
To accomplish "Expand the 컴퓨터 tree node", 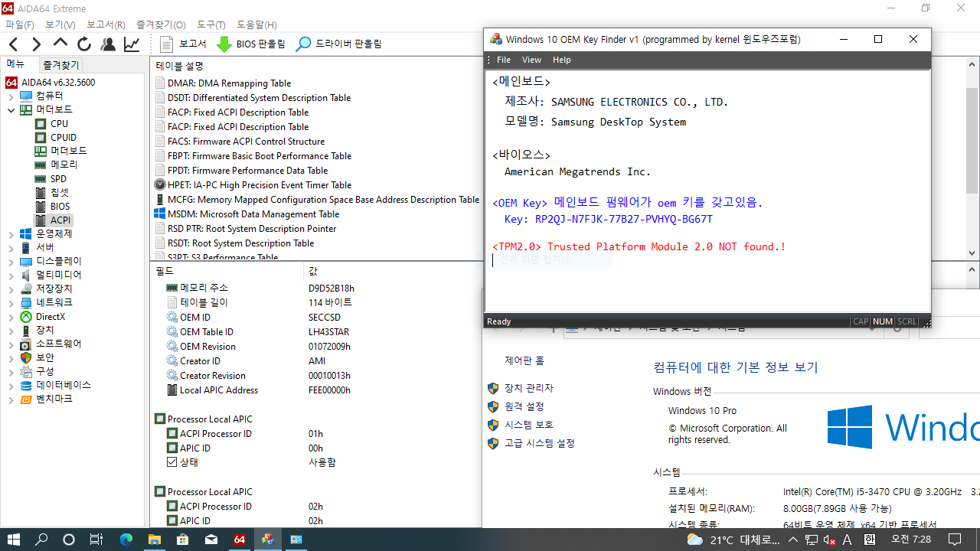I will pos(11,96).
